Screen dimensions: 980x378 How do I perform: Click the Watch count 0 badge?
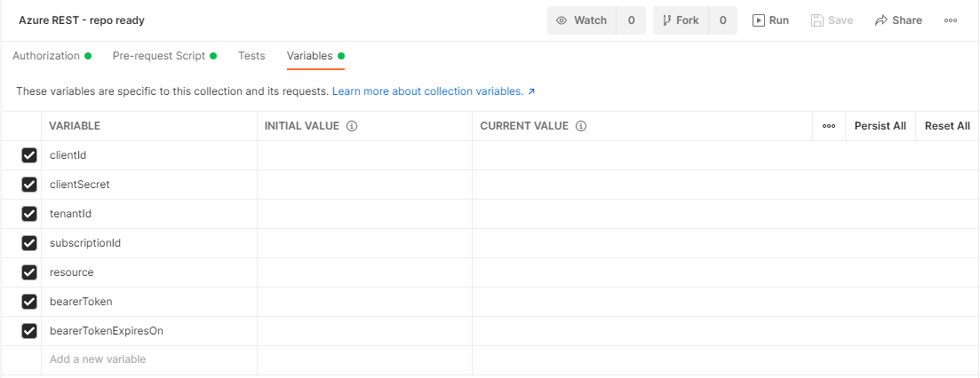(631, 20)
